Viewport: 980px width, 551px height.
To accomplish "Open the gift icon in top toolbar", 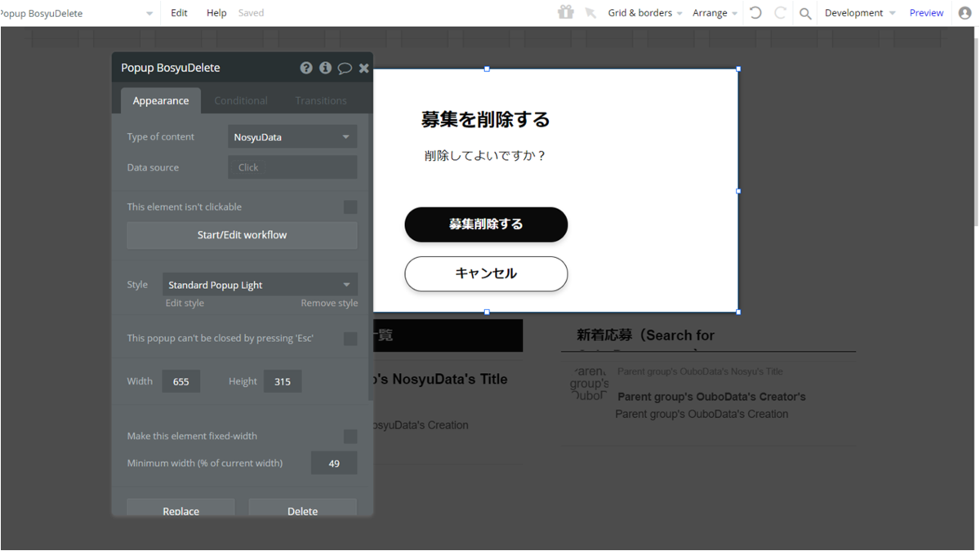I will [565, 12].
